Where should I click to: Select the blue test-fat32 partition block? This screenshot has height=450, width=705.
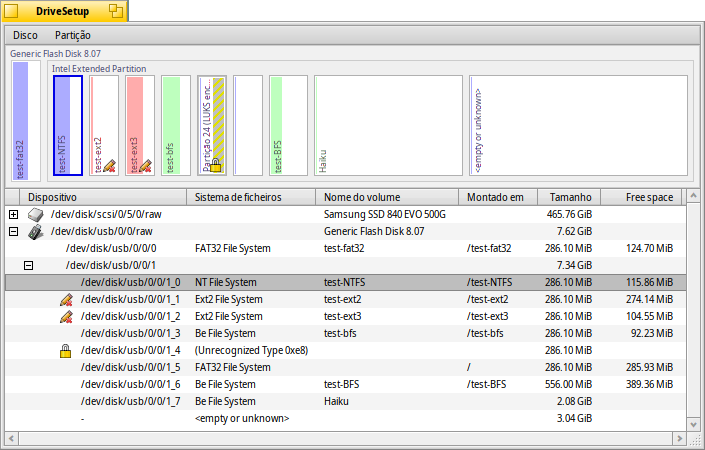tap(21, 120)
